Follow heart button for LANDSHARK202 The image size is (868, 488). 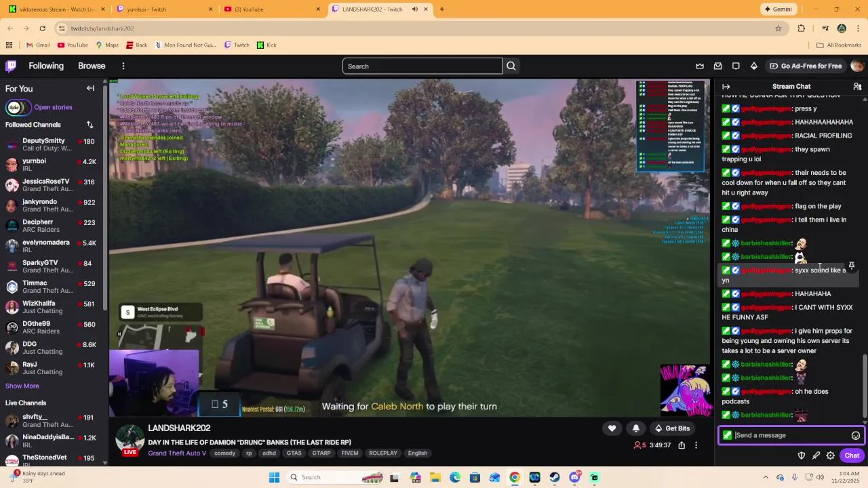612,428
